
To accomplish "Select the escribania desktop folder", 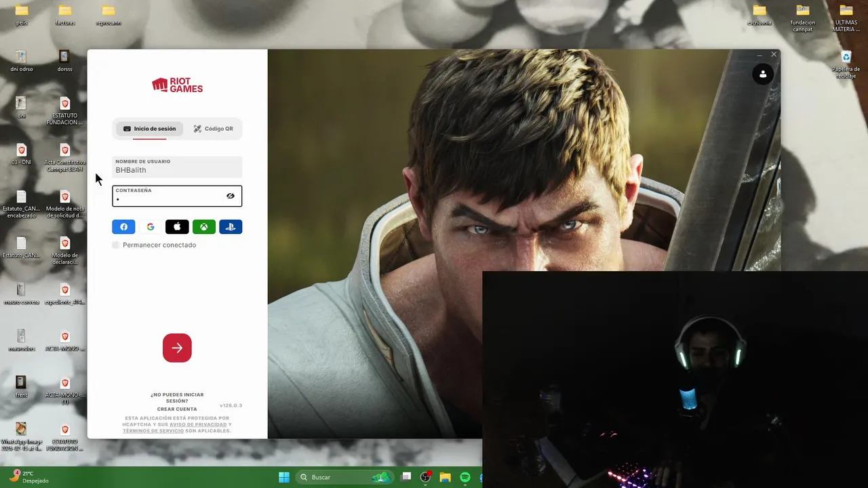I will point(759,15).
